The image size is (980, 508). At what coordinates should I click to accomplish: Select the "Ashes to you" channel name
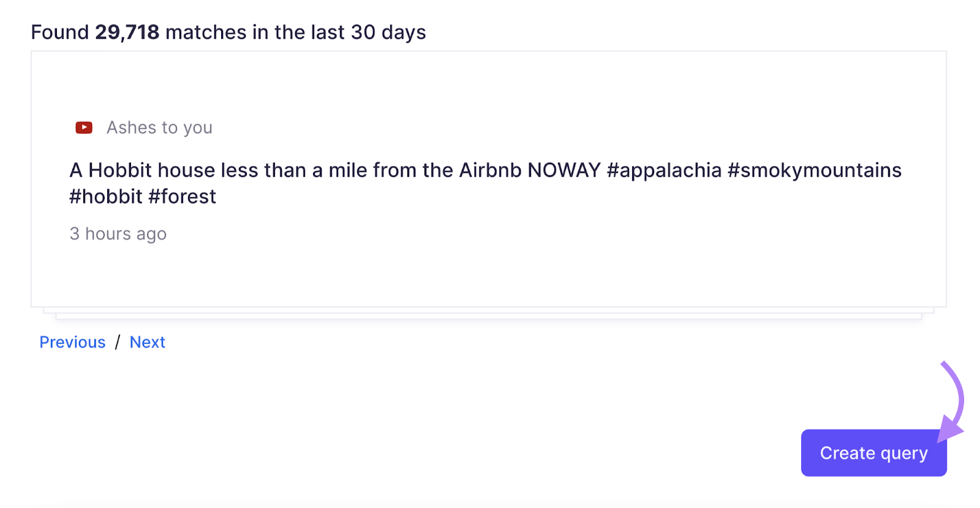[x=159, y=127]
